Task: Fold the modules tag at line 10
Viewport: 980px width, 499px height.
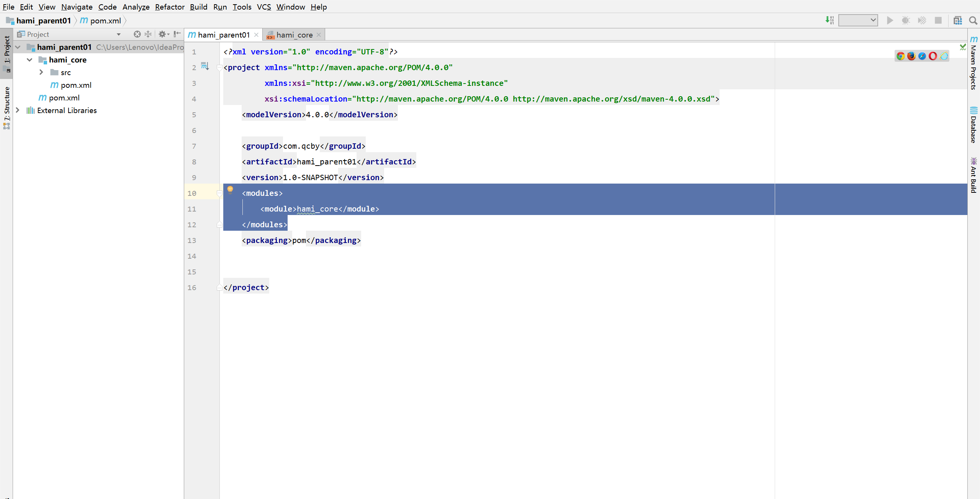Action: tap(219, 193)
